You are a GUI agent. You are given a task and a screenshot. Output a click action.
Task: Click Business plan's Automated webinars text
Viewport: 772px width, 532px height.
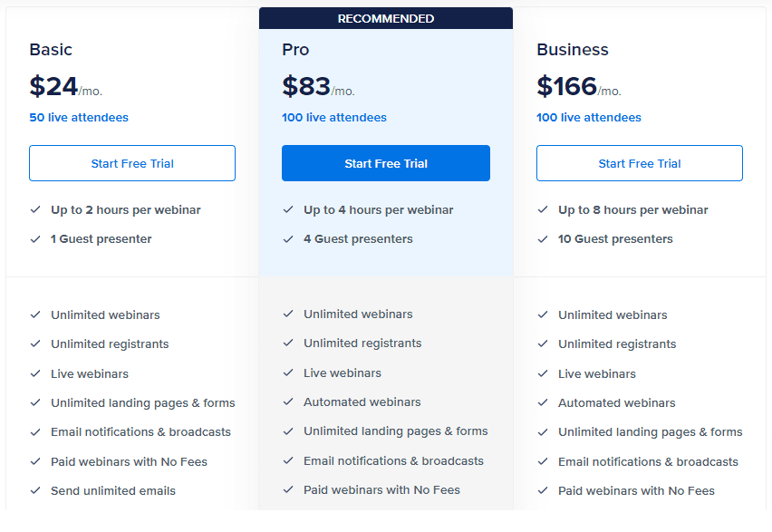tap(616, 402)
